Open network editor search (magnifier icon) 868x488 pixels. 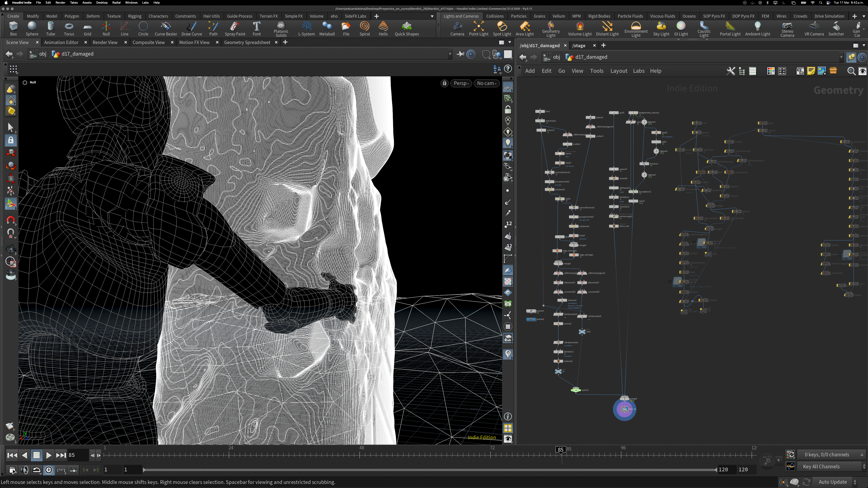851,71
